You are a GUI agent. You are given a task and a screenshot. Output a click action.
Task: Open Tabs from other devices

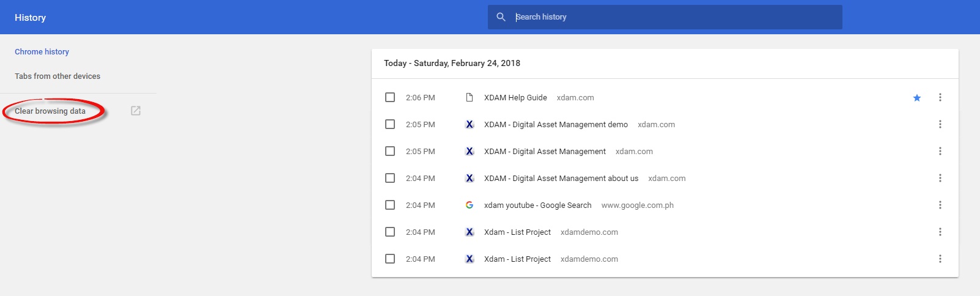57,76
